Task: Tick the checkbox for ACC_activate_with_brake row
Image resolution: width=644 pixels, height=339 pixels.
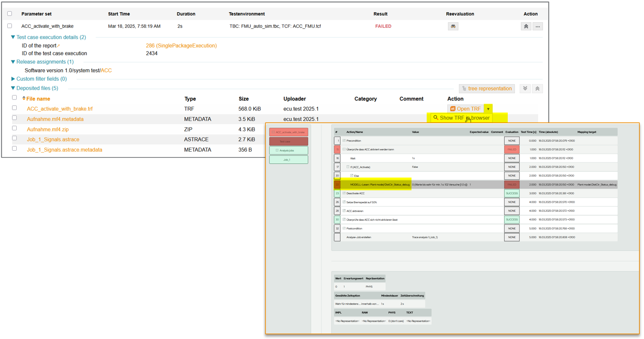Action: [10, 26]
